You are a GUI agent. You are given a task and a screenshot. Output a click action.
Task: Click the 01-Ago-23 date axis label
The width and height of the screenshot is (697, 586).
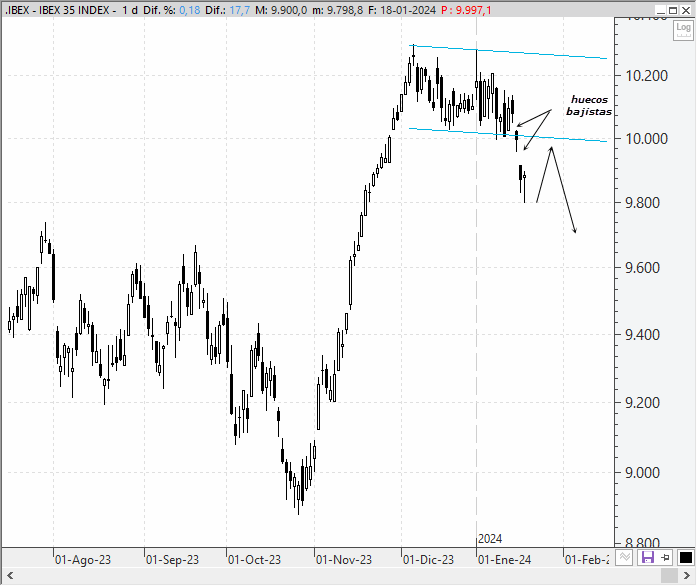click(x=83, y=560)
